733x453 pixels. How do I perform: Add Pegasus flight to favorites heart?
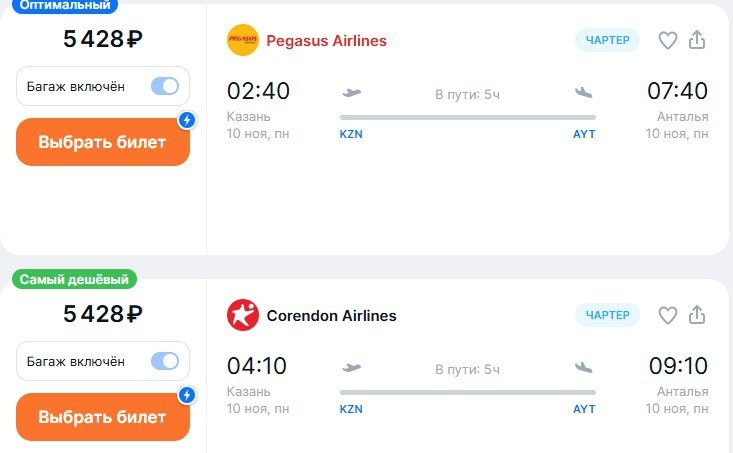[x=667, y=40]
